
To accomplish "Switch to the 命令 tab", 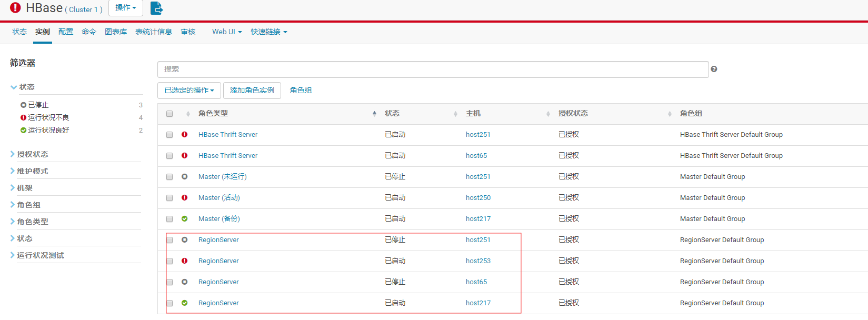I will (89, 32).
